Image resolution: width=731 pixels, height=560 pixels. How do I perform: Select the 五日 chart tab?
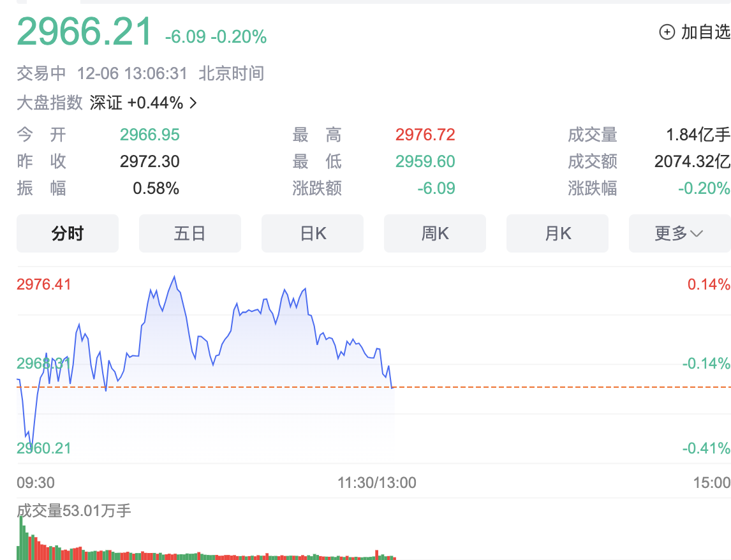point(190,233)
